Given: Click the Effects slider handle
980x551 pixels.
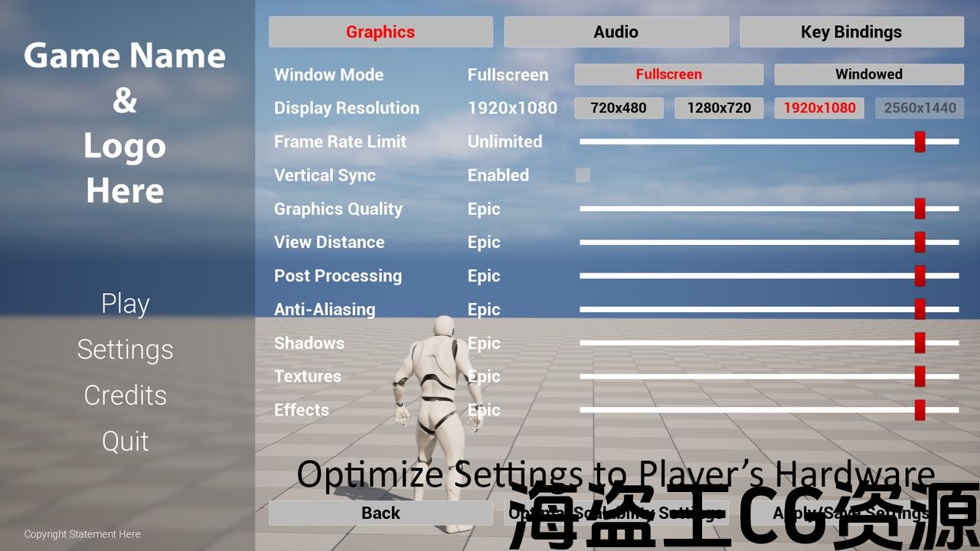Looking at the screenshot, I should click(x=920, y=410).
